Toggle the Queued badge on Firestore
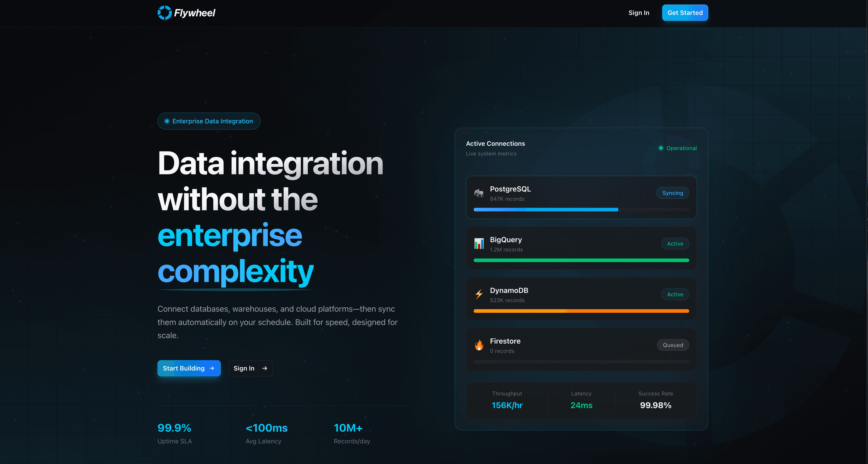868x464 pixels. [673, 345]
